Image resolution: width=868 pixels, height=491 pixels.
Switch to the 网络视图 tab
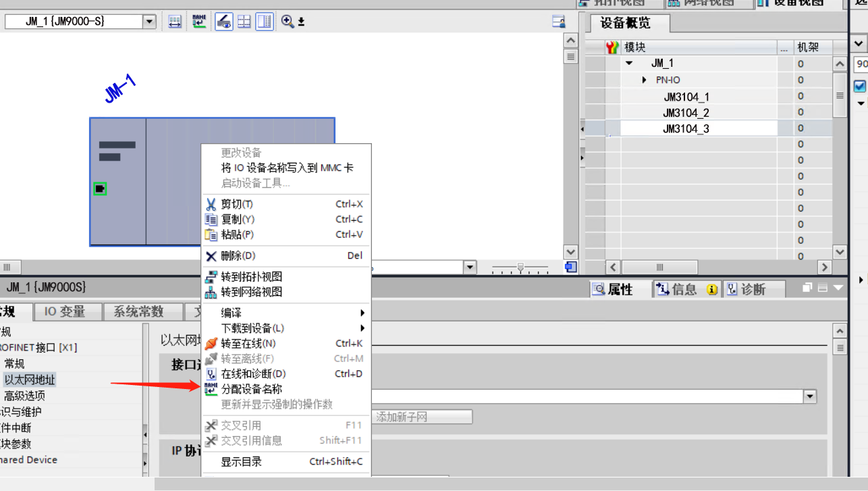(708, 3)
